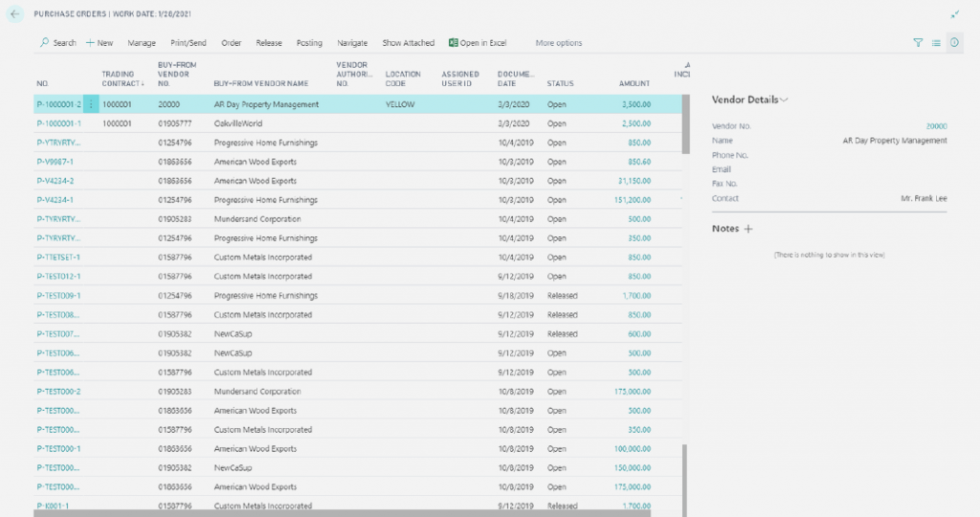Click the 151,200.00 amount
This screenshot has width=980, height=517.
[633, 200]
